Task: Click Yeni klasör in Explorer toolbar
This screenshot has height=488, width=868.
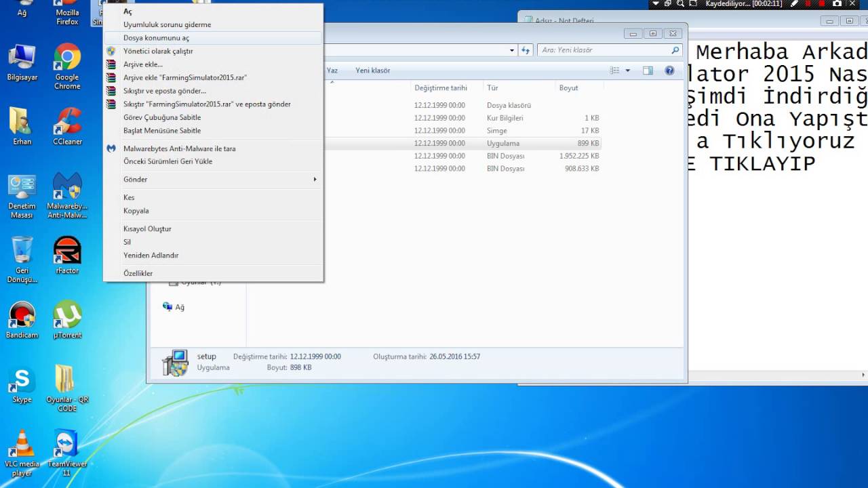Action: (372, 70)
